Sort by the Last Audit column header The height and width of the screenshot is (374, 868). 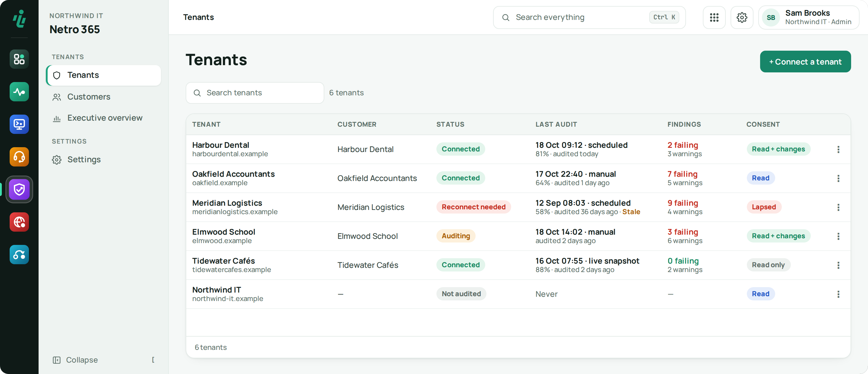pos(556,125)
